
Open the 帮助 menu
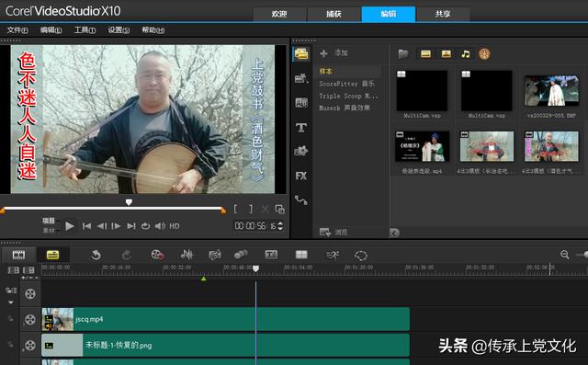tap(153, 30)
